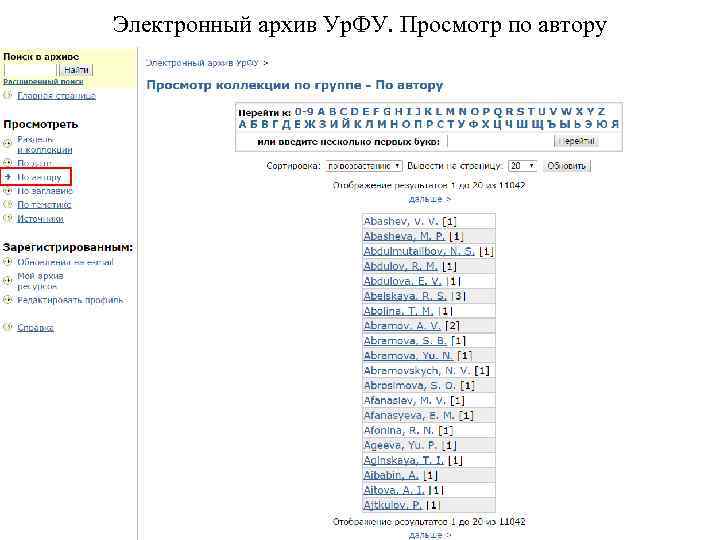Screen dimensions: 720x540
Task: Open author Aibabin, A.
Action: click(x=391, y=475)
